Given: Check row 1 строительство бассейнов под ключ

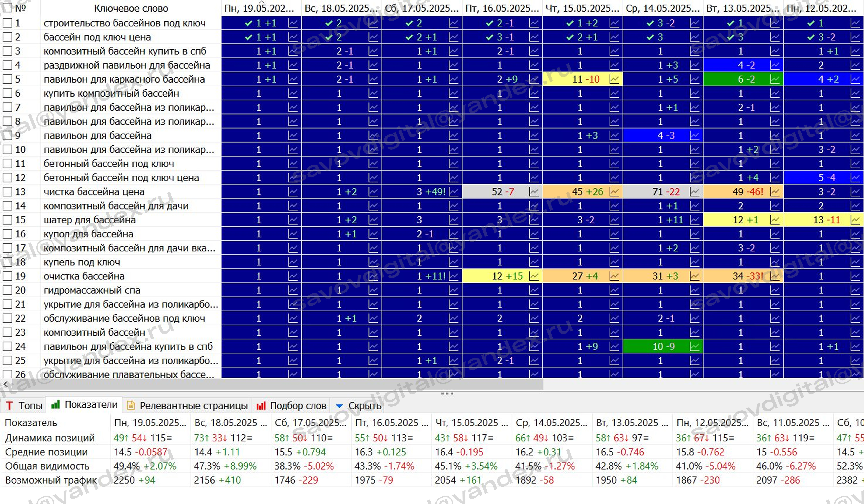Looking at the screenshot, I should (x=7, y=23).
